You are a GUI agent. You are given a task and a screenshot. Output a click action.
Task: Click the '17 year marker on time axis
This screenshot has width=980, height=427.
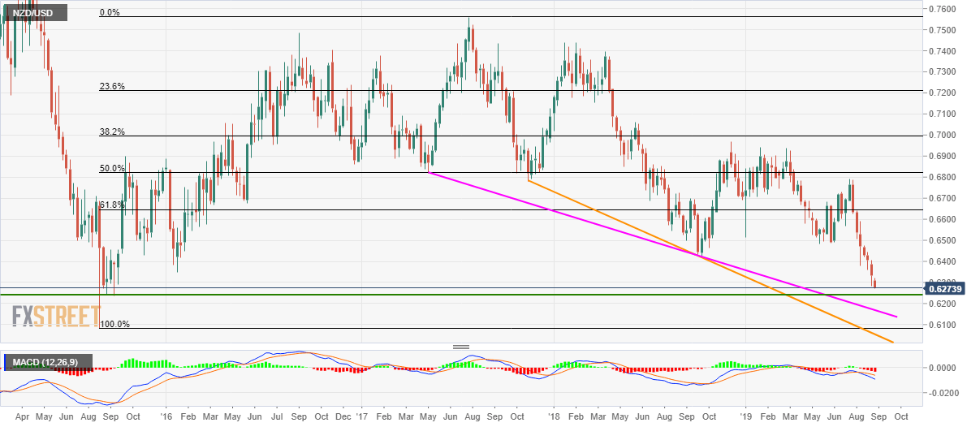click(x=359, y=415)
